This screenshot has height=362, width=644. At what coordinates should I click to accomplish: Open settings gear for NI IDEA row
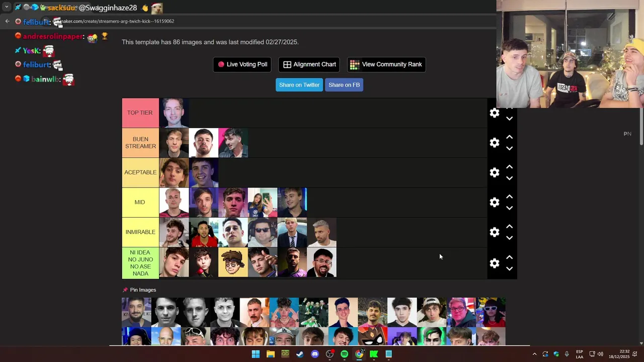[495, 263]
